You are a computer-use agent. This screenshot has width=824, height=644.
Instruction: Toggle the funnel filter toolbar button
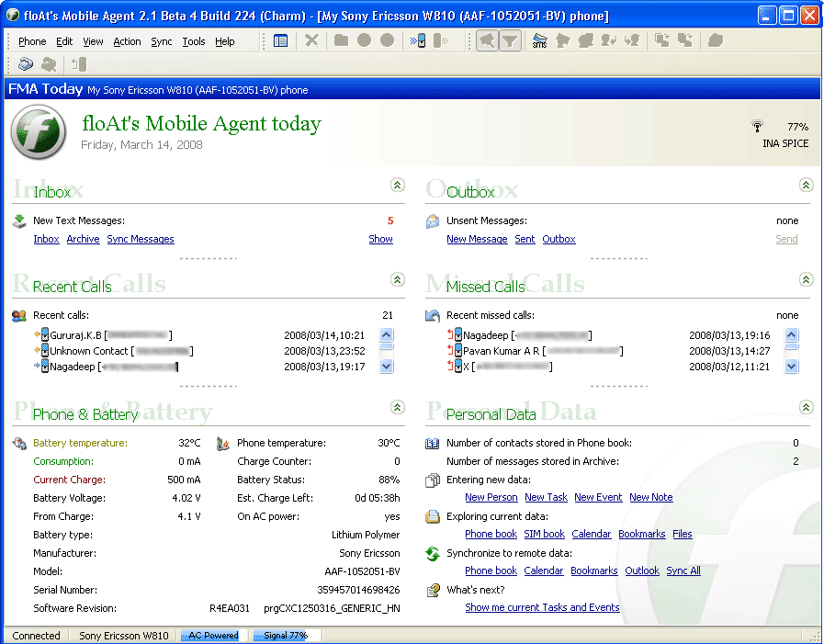(510, 40)
